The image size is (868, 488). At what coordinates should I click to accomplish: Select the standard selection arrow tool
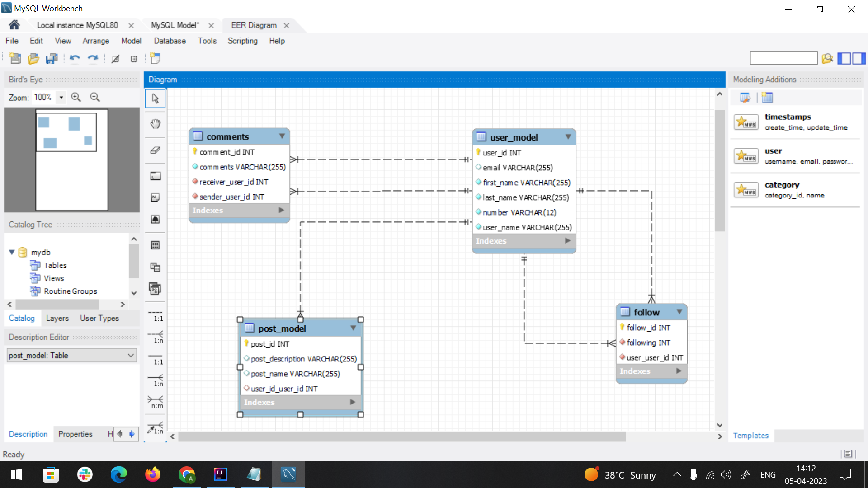155,98
